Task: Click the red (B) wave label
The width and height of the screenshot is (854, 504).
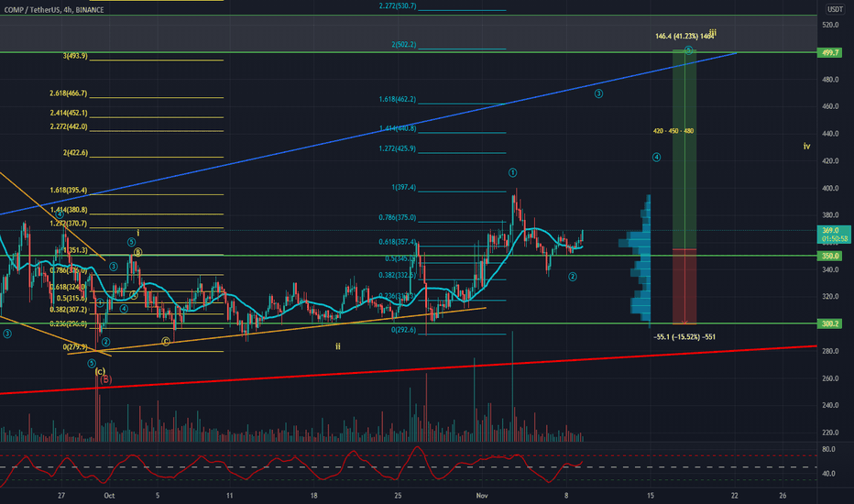Action: click(x=105, y=379)
